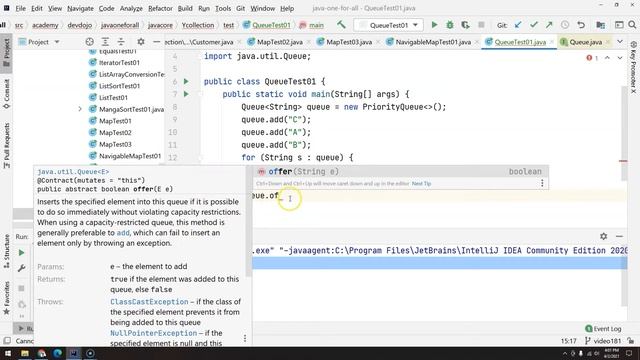
Task: Click wrench icon in Run panel
Action: tap(22, 268)
